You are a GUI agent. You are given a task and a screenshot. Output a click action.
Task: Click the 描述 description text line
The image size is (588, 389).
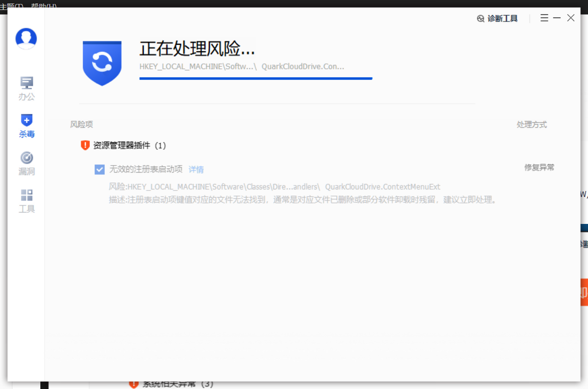pos(303,199)
